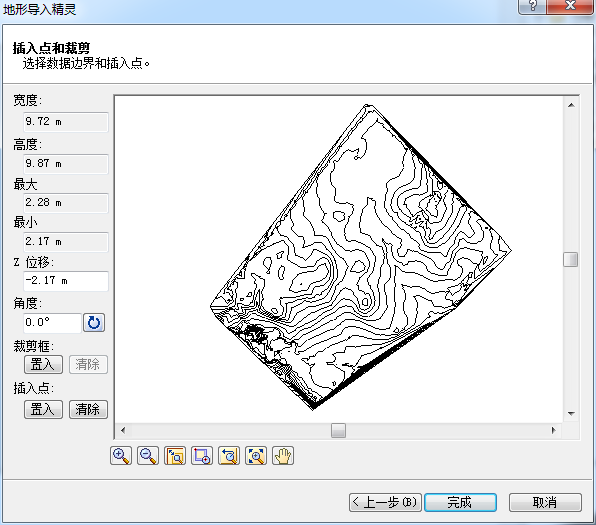Click the previous view zoom icon
Screen dimensions: 596x525
pyautogui.click(x=229, y=455)
